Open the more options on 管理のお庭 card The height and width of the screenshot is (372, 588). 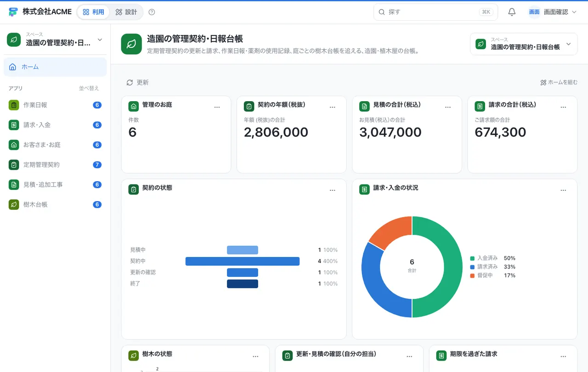click(x=217, y=107)
